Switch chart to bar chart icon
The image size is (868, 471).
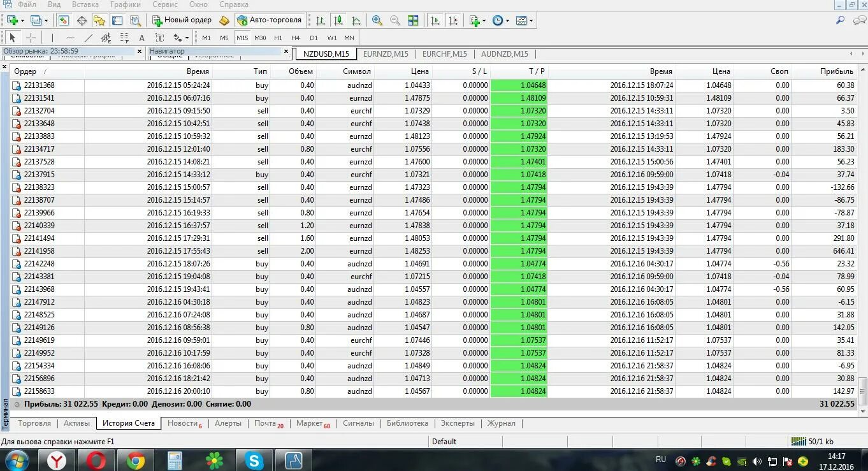point(321,20)
